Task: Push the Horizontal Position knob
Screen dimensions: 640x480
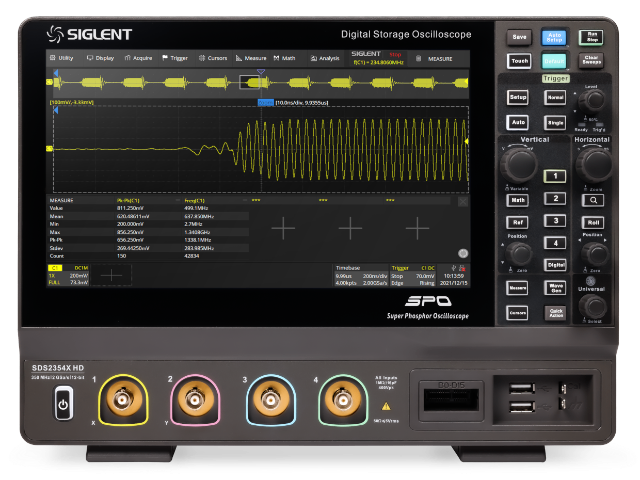Action: click(595, 253)
